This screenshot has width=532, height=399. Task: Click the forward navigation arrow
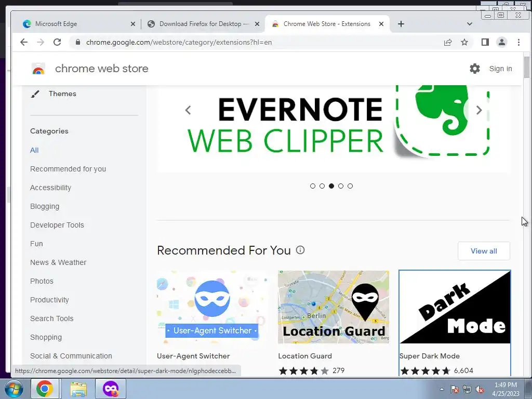click(41, 42)
